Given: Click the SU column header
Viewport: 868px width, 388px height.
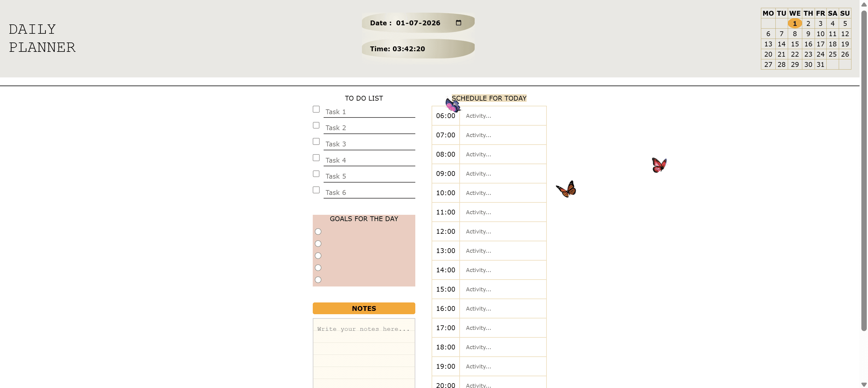Looking at the screenshot, I should [845, 13].
